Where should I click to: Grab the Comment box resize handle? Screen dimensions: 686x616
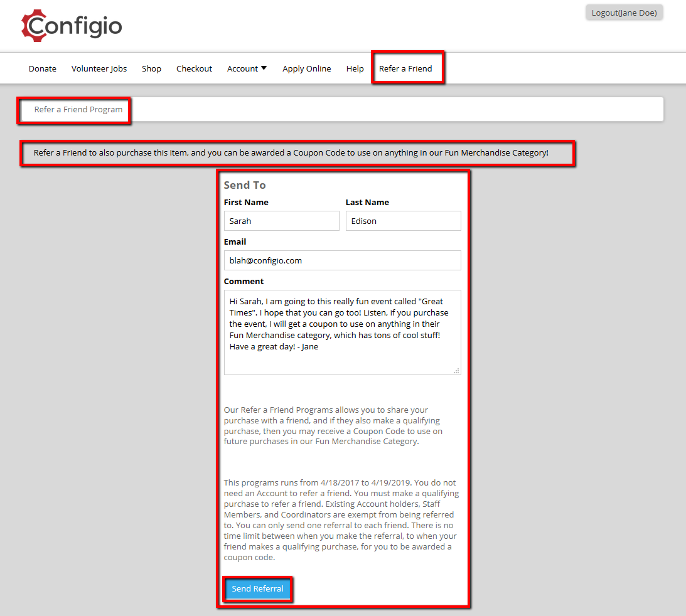[x=456, y=371]
